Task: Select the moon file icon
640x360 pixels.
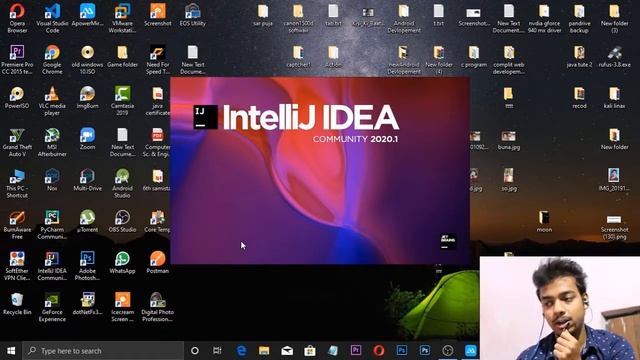Action: (544, 221)
